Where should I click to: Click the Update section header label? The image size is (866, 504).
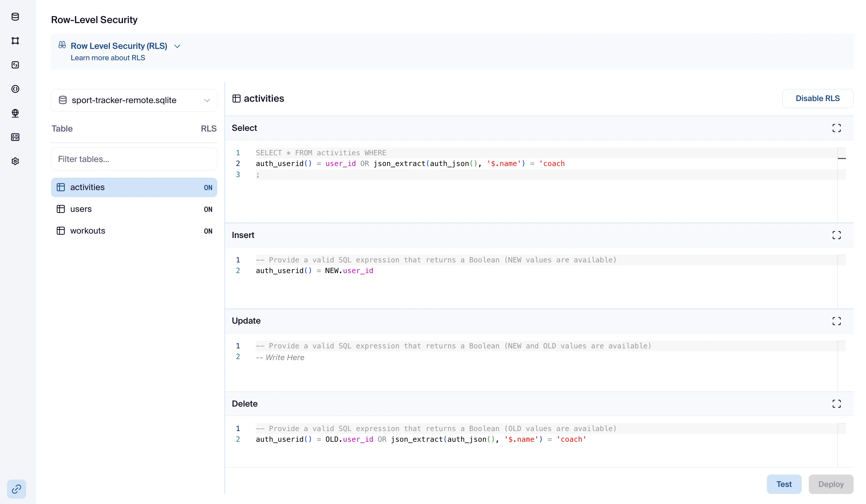coord(246,321)
